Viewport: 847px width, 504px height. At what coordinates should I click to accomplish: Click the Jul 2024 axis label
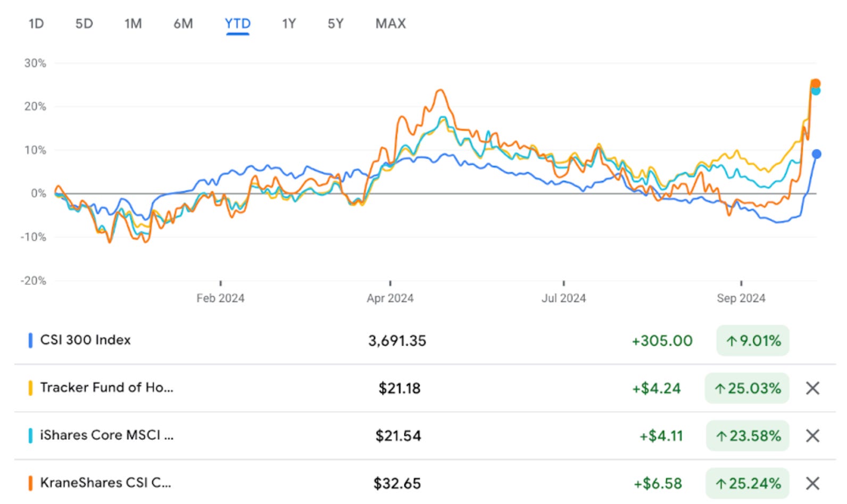[x=563, y=298]
